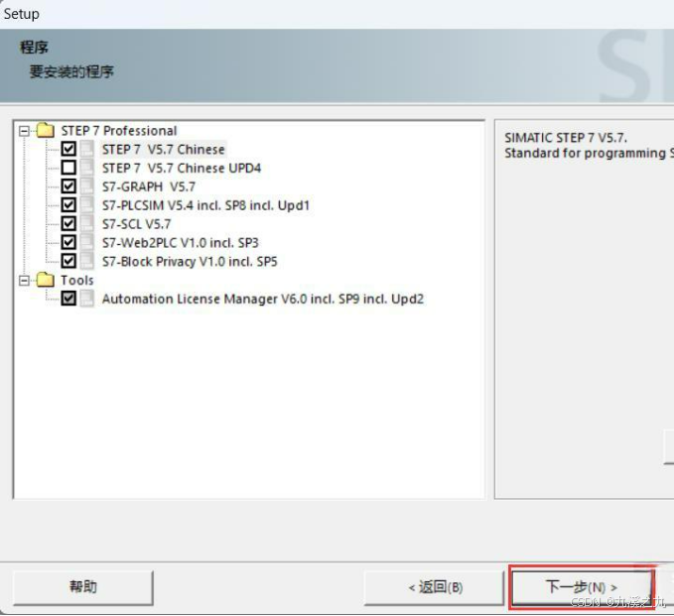Image resolution: width=674 pixels, height=616 pixels.
Task: Toggle S7-Web2PLC V1.0 checkbox
Action: click(x=68, y=242)
